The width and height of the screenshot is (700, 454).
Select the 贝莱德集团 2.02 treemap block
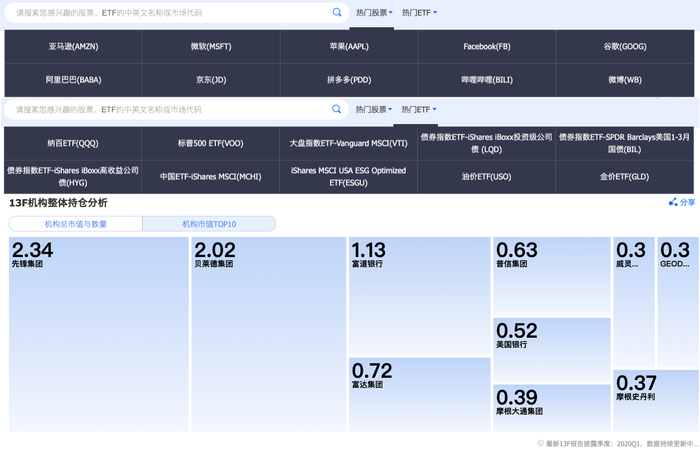pyautogui.click(x=269, y=334)
